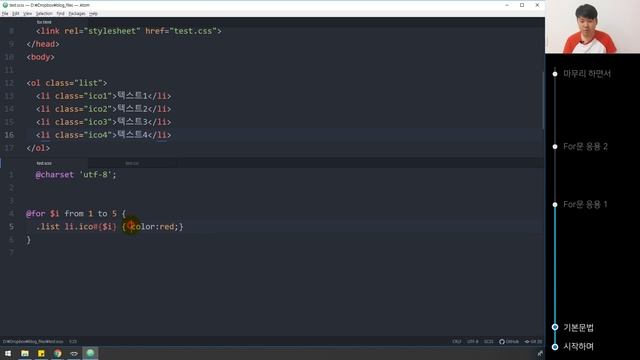This screenshot has height=360, width=640.
Task: Open the Selection menu
Action: tap(44, 13)
